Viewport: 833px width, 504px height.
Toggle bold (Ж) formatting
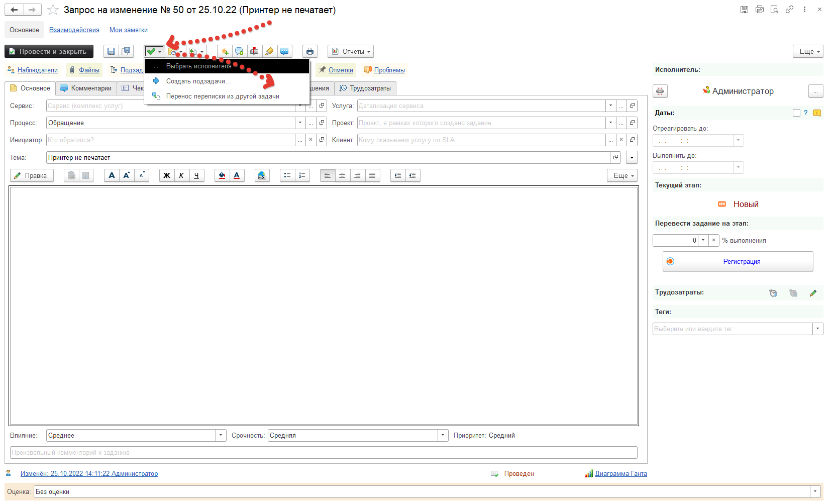[167, 175]
